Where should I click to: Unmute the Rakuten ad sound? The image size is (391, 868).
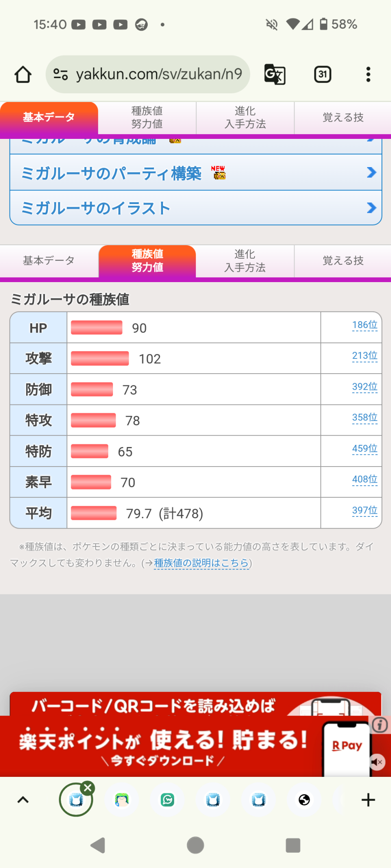377,762
